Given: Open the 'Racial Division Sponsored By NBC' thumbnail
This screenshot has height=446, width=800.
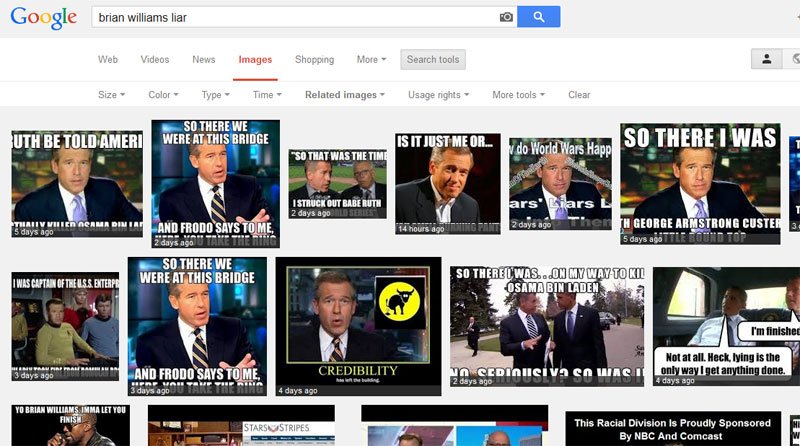Looking at the screenshot, I should pyautogui.click(x=673, y=429).
